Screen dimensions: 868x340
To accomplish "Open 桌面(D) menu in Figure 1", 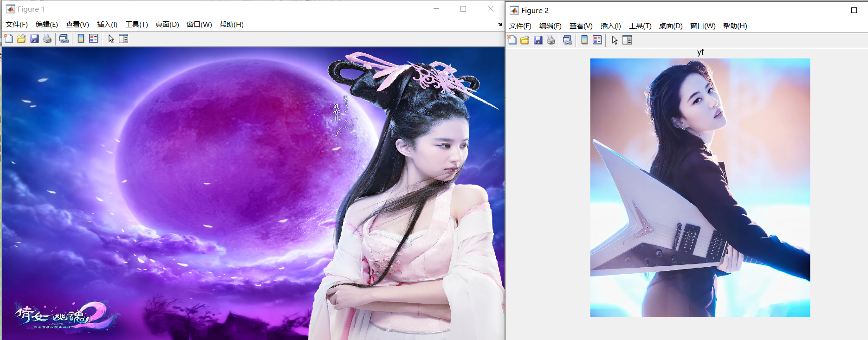I will [167, 25].
